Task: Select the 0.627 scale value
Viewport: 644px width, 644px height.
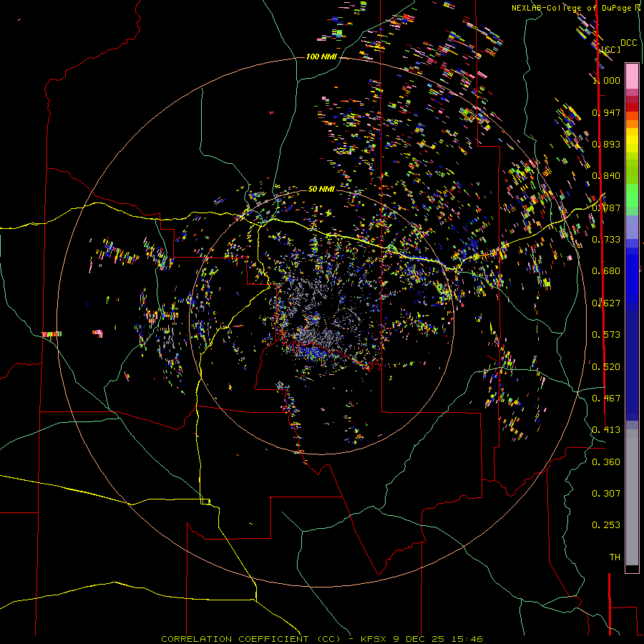Action: 606,303
